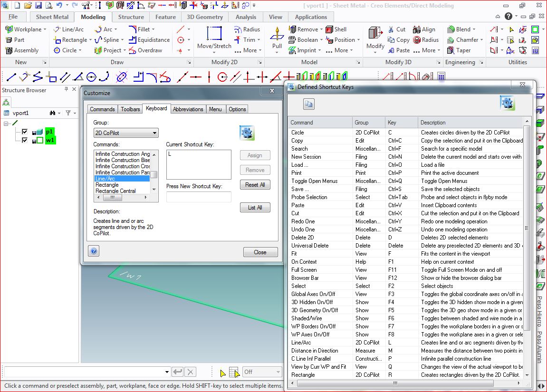The image size is (547, 392).
Task: Open the Equidistance tool
Action: 149,40
